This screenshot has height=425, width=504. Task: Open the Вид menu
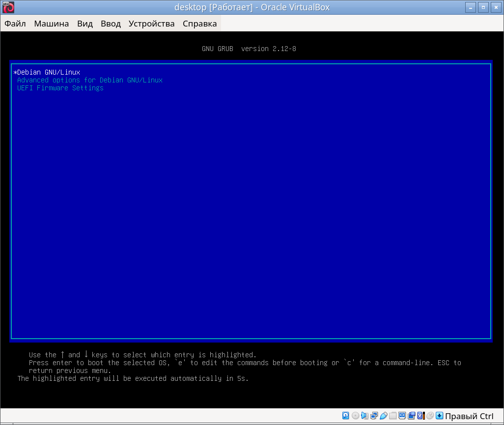[x=85, y=24]
